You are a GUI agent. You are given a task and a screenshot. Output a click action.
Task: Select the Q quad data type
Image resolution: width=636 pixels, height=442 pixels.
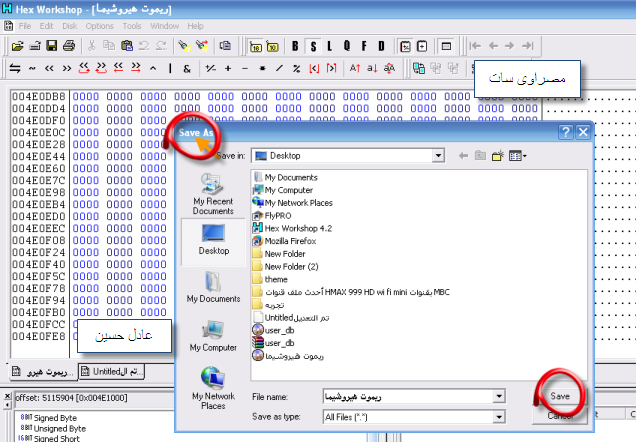347,47
